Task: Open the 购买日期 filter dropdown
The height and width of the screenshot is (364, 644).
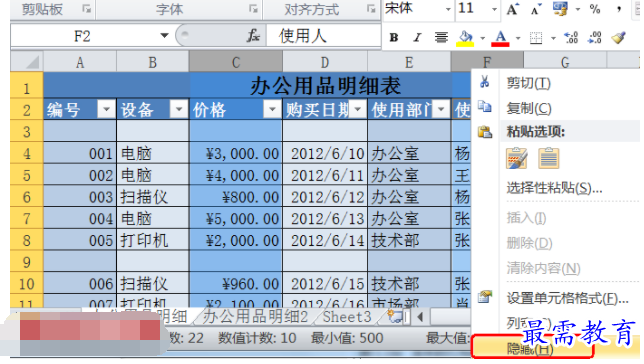Action: click(x=358, y=109)
